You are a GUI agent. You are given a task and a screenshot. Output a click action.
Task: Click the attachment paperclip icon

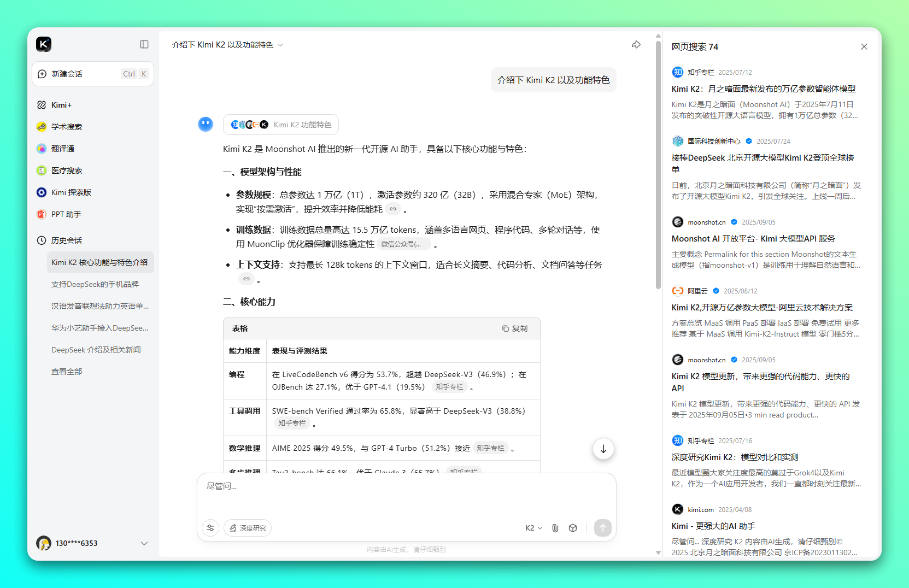pos(555,528)
